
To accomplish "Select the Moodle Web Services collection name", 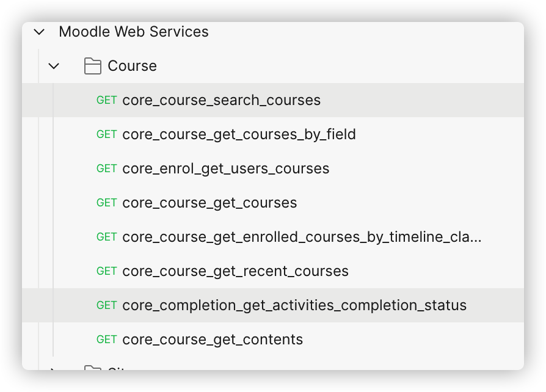I will click(134, 32).
